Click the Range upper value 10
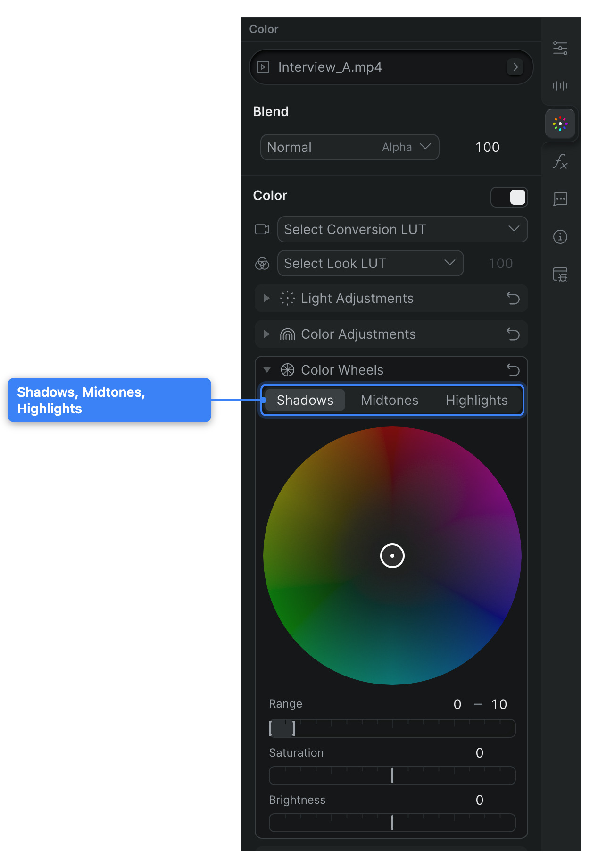Screen dimensions: 598x868 (x=499, y=704)
